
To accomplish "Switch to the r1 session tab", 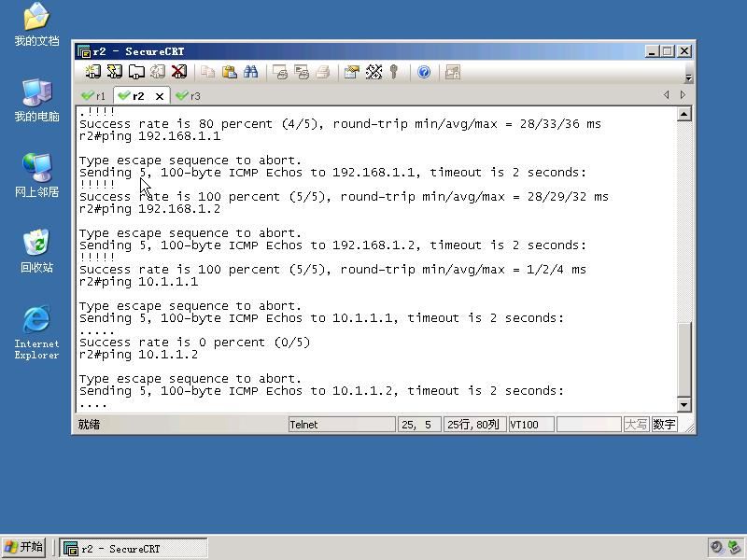I will pyautogui.click(x=94, y=96).
